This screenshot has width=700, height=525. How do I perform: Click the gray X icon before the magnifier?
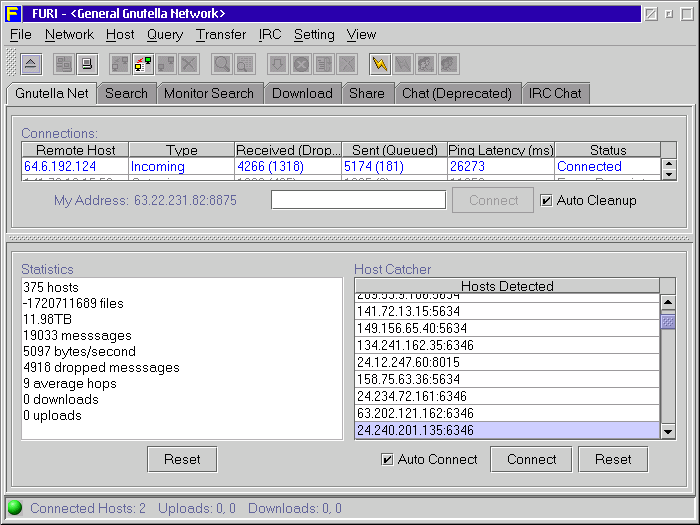coord(189,64)
